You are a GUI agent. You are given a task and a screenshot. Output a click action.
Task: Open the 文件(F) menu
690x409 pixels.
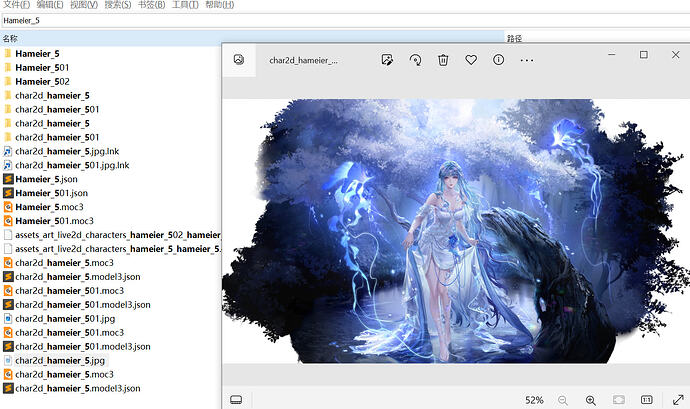click(x=17, y=5)
